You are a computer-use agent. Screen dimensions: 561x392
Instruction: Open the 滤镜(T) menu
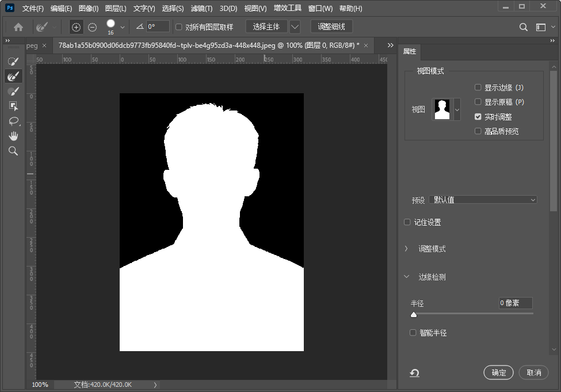point(201,8)
